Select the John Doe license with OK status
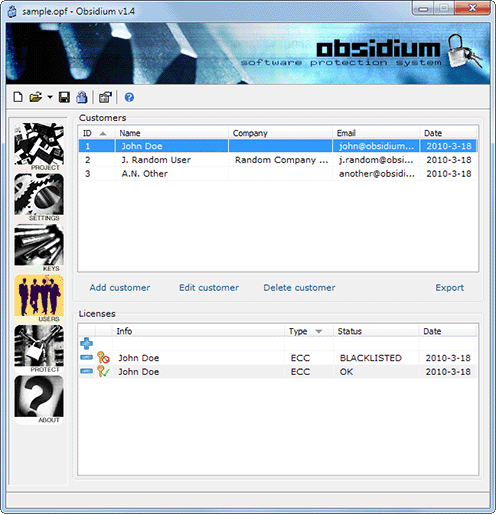Screen dimensions: 496x514 (278, 372)
